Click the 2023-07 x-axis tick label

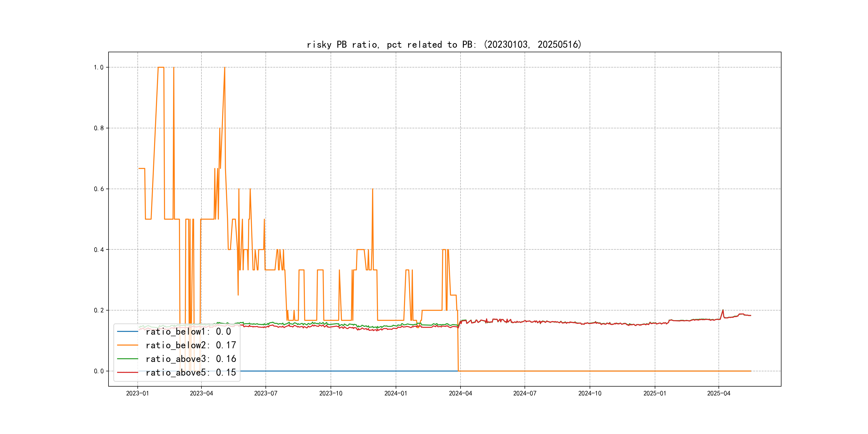[x=265, y=393]
